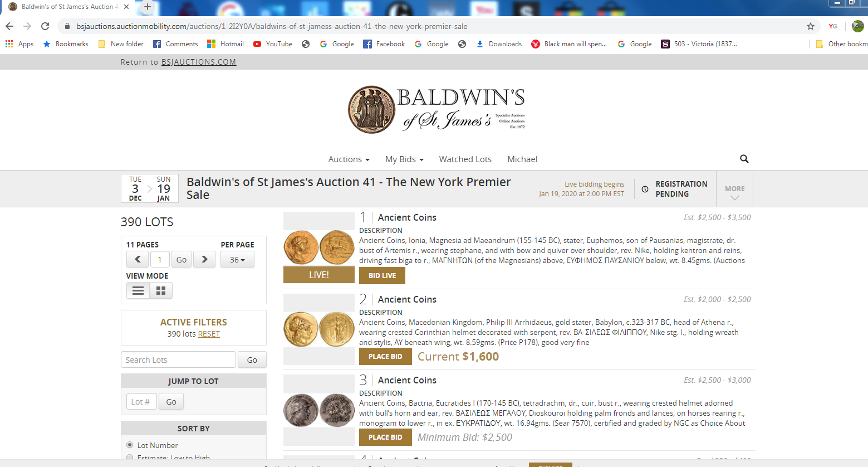
Task: Place a bid on lot 3
Action: click(385, 437)
